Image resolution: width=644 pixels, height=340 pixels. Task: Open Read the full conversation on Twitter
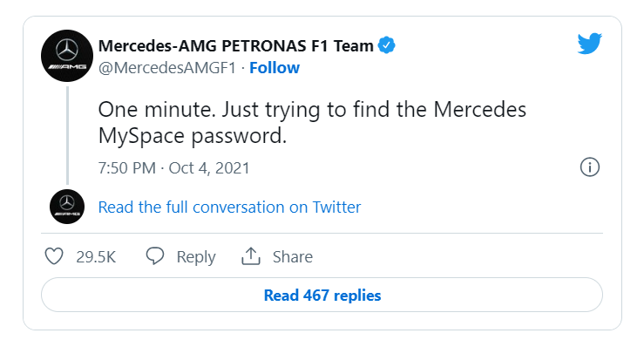[x=229, y=207]
